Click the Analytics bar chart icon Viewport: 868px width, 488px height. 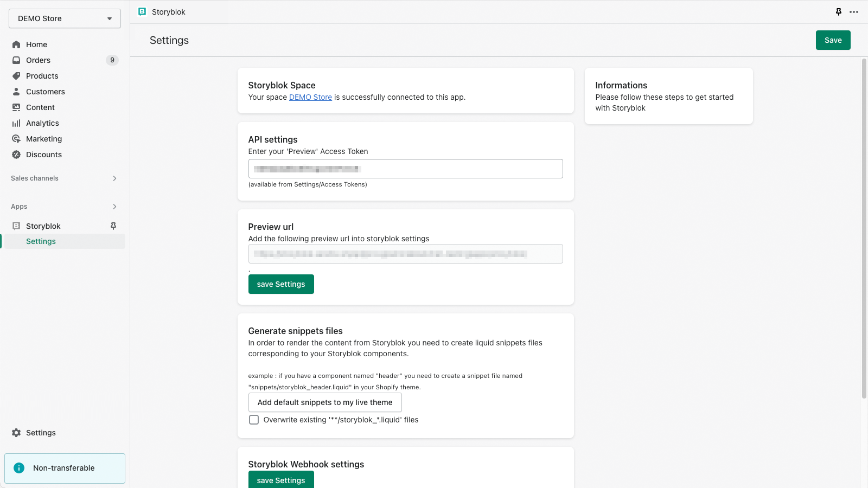click(x=16, y=123)
